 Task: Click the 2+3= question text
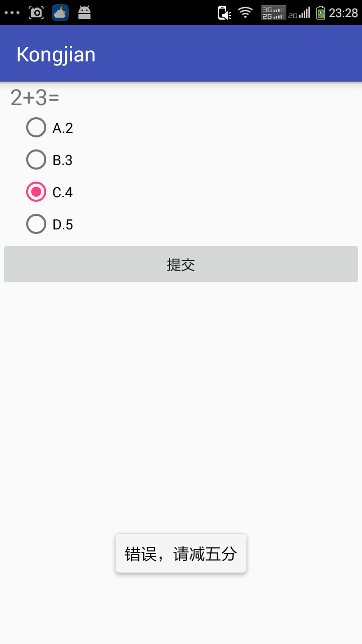tap(35, 98)
